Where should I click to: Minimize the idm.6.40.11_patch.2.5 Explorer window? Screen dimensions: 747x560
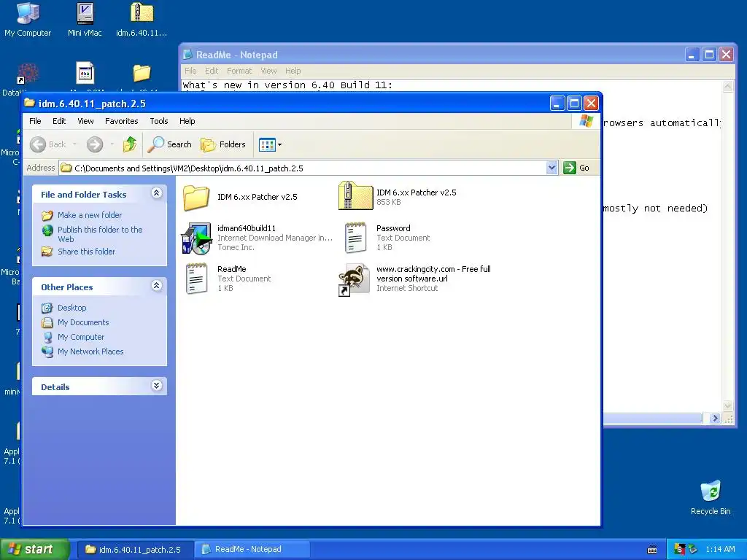[557, 104]
